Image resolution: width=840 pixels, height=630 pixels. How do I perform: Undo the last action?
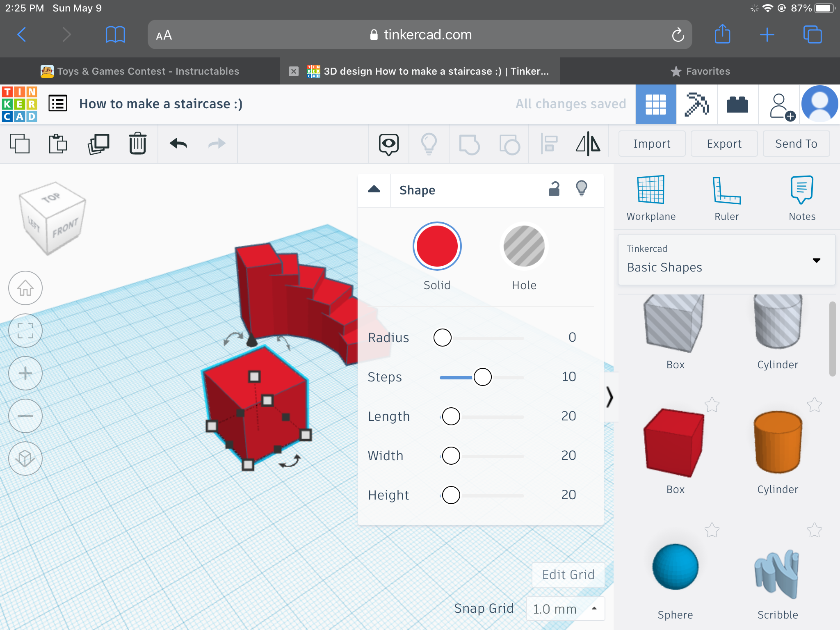tap(178, 144)
